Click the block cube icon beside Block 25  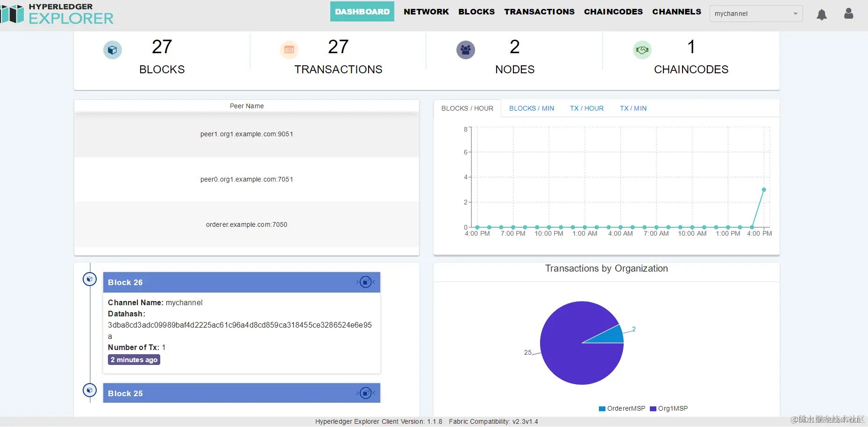[x=89, y=390]
